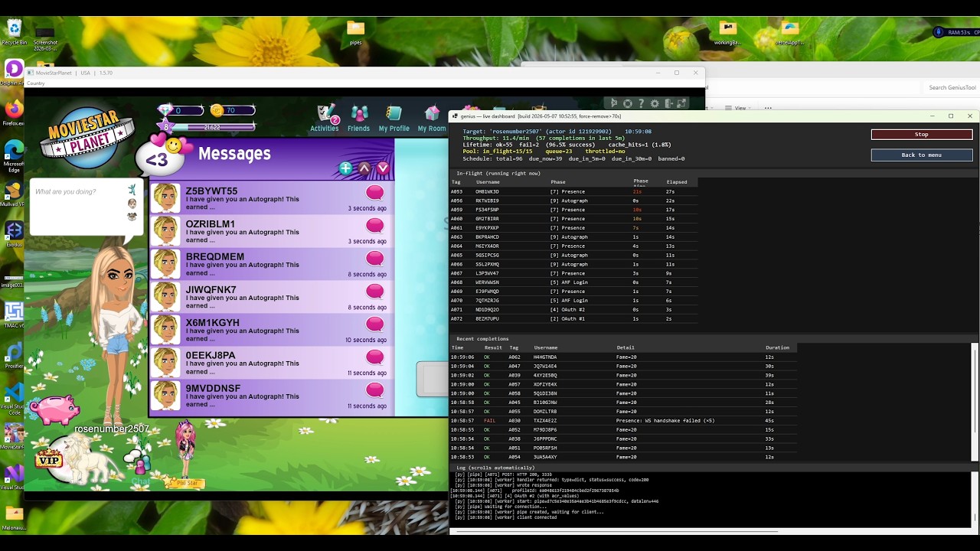Viewport: 980px width, 551px height.
Task: Open 9MVDDNSF avatar thumbnail in messages
Action: 166,396
